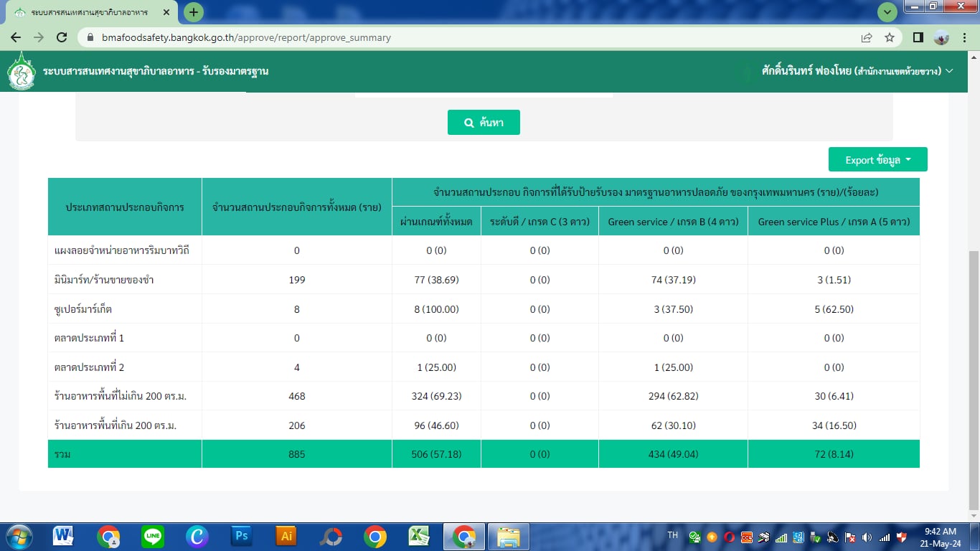Screen dimensions: 980x551
Task: Reload the page with the refresh icon
Action: pos(62,37)
